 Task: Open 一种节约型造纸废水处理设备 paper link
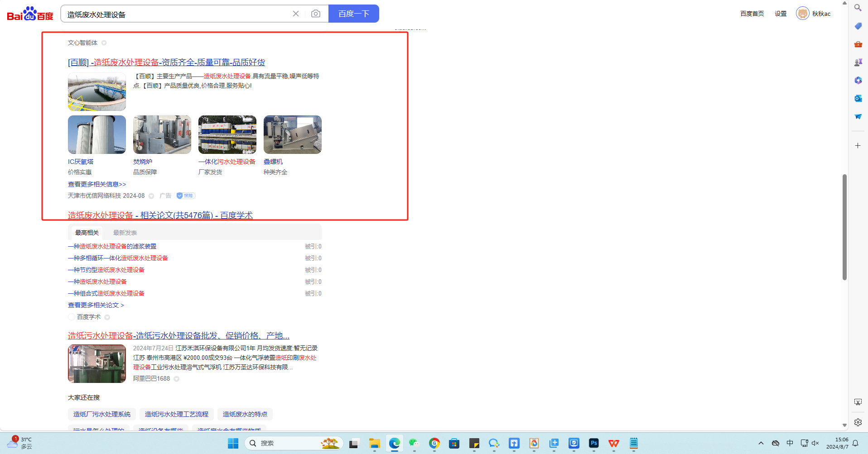pyautogui.click(x=106, y=270)
